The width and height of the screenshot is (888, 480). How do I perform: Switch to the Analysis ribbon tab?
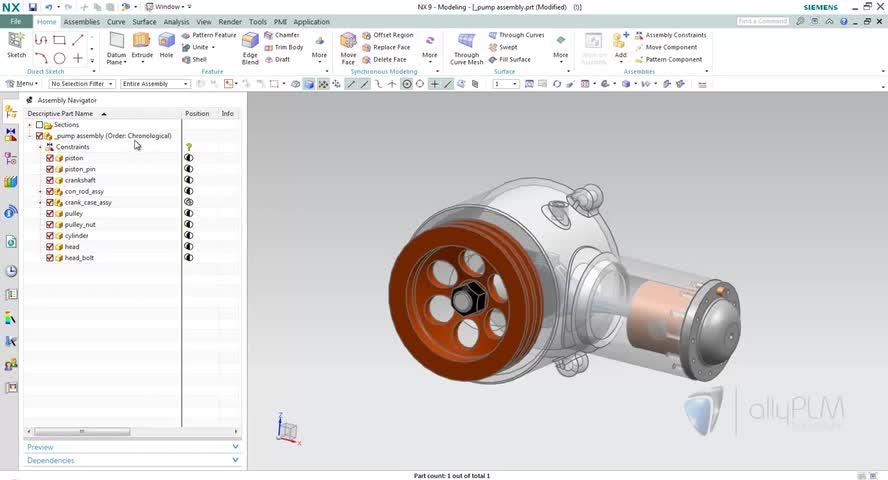pyautogui.click(x=176, y=22)
